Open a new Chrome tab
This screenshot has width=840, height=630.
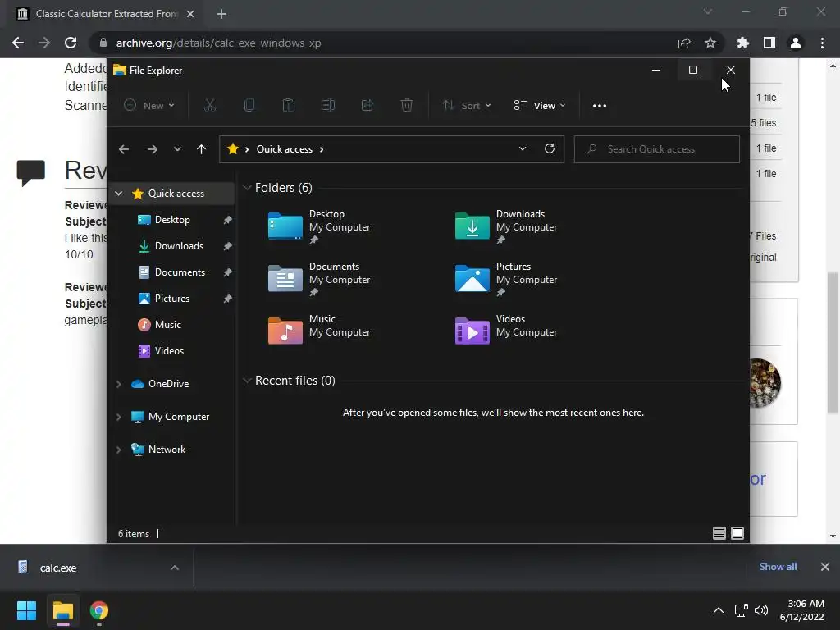221,14
